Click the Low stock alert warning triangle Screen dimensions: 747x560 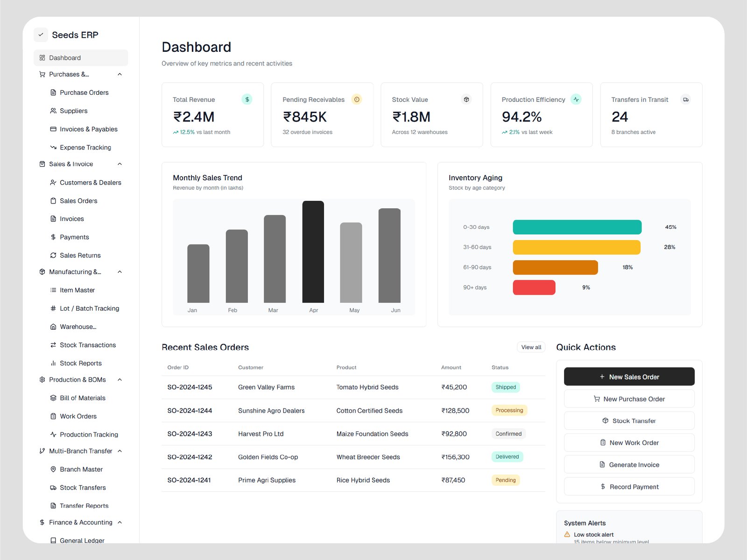pyautogui.click(x=567, y=534)
